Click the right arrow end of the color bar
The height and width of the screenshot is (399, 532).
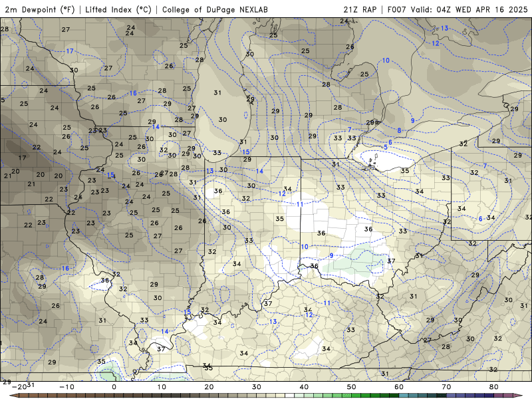[518, 396]
